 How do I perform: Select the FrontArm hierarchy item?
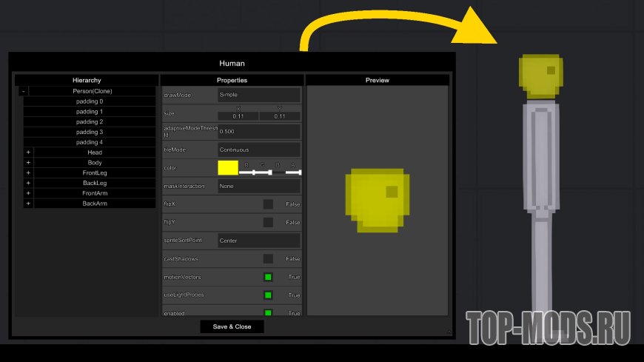click(x=95, y=193)
